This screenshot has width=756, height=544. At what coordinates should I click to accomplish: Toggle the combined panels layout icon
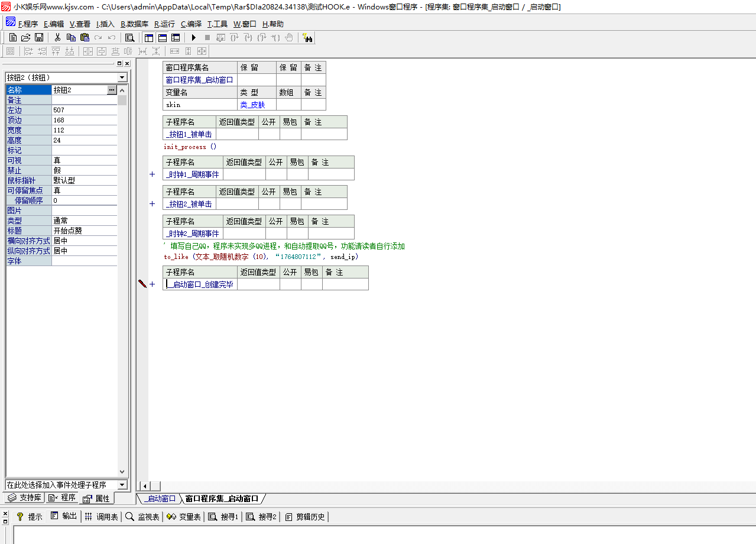click(x=176, y=37)
